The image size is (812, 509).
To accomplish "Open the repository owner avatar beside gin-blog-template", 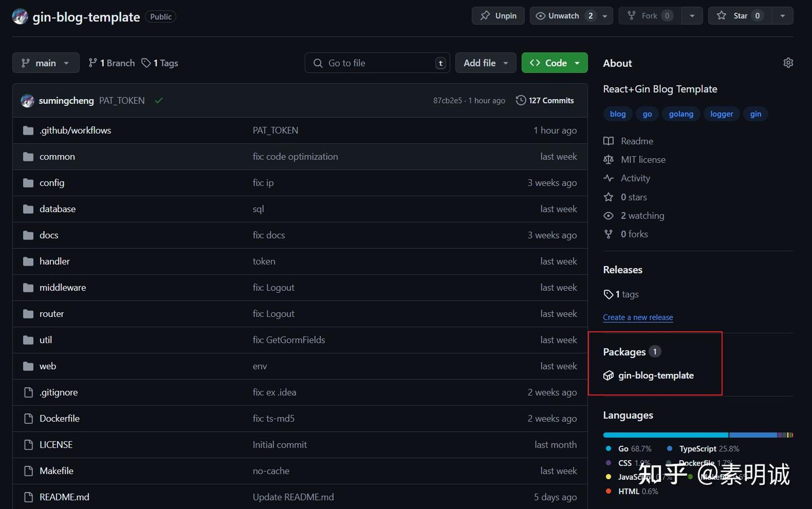I will pos(20,17).
